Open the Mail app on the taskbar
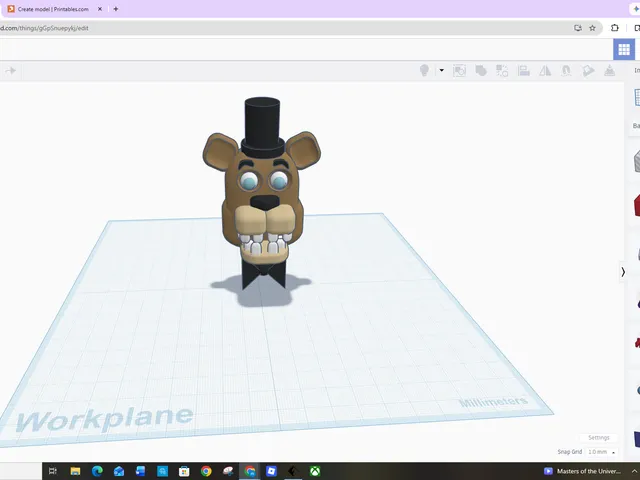This screenshot has width=640, height=480. tap(119, 471)
